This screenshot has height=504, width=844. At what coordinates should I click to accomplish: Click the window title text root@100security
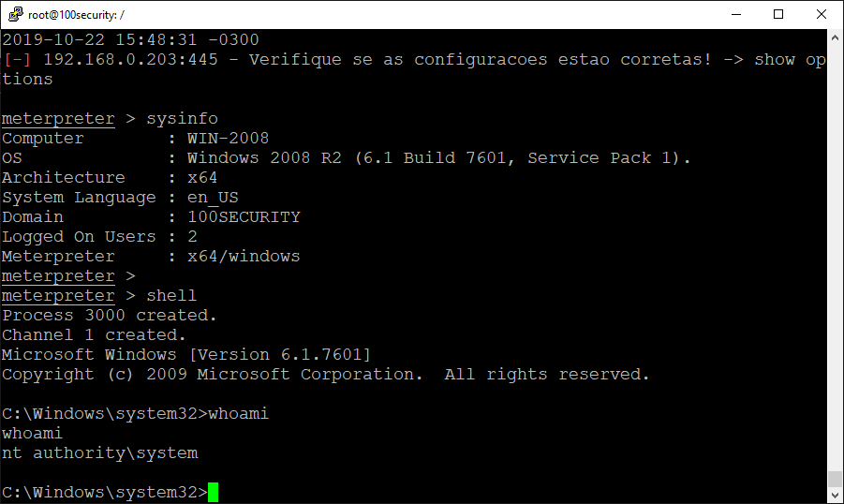click(x=76, y=15)
